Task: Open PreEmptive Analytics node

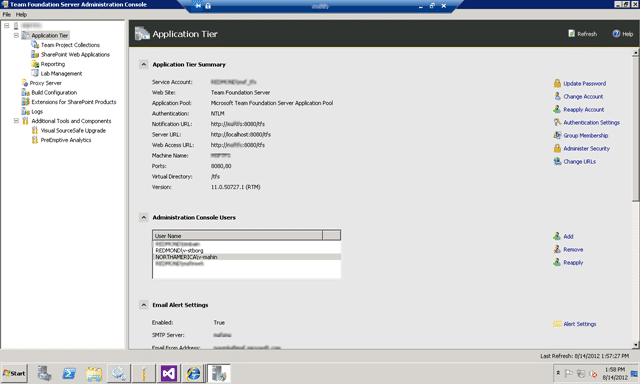Action: [66, 140]
